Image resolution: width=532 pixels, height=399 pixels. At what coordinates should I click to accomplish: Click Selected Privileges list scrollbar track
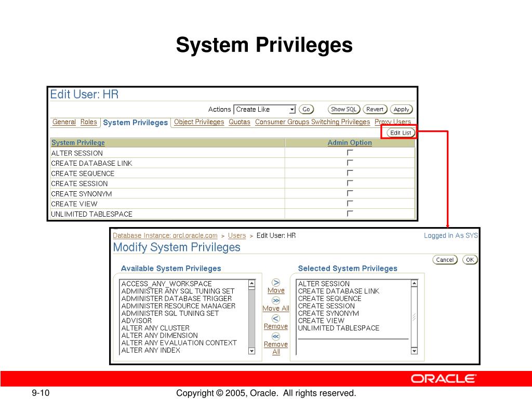tap(414, 317)
